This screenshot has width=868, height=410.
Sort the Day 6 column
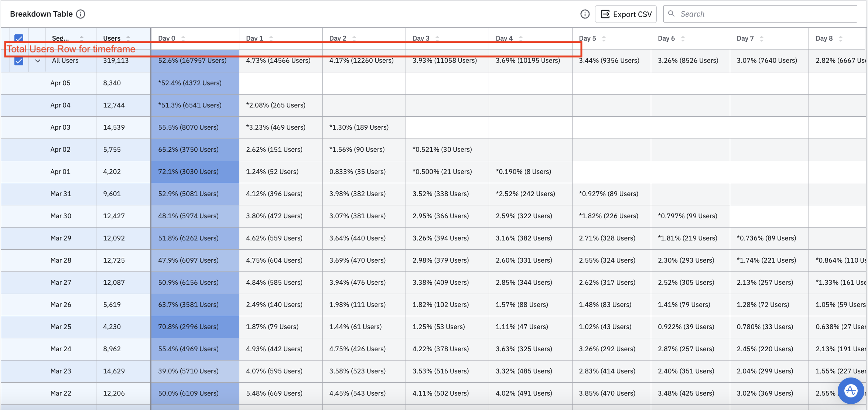(683, 38)
